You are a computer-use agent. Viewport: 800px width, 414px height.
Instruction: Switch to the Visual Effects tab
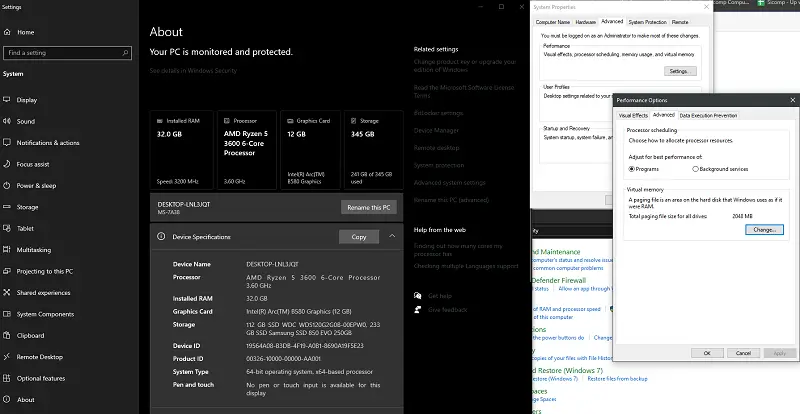pyautogui.click(x=632, y=115)
